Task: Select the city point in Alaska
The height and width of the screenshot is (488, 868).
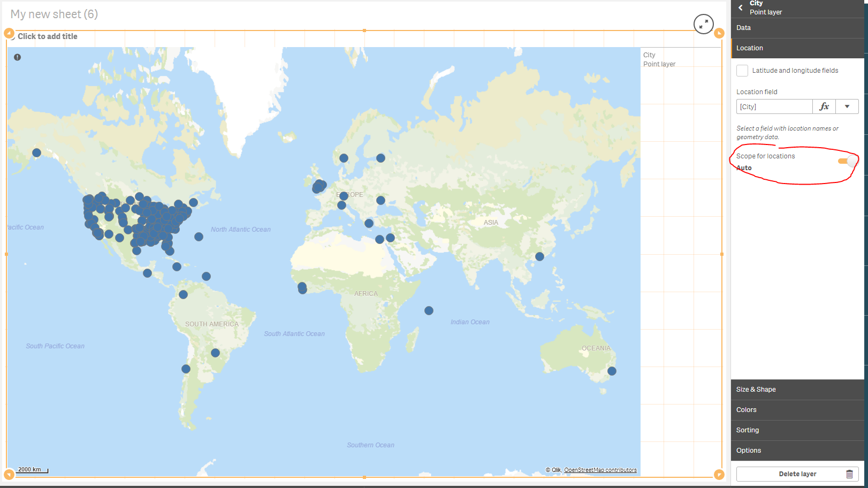Action: (36, 152)
